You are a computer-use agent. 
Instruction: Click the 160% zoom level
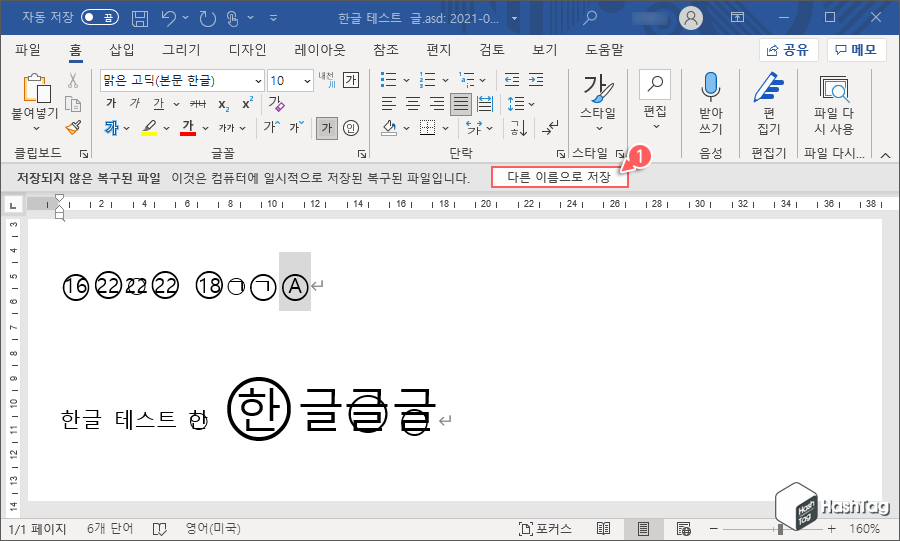click(x=864, y=528)
